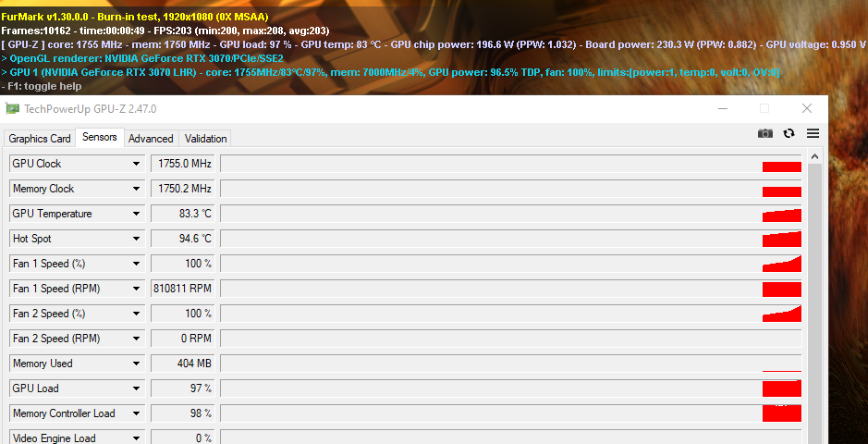Maximize the GPU-Z window

(x=764, y=108)
